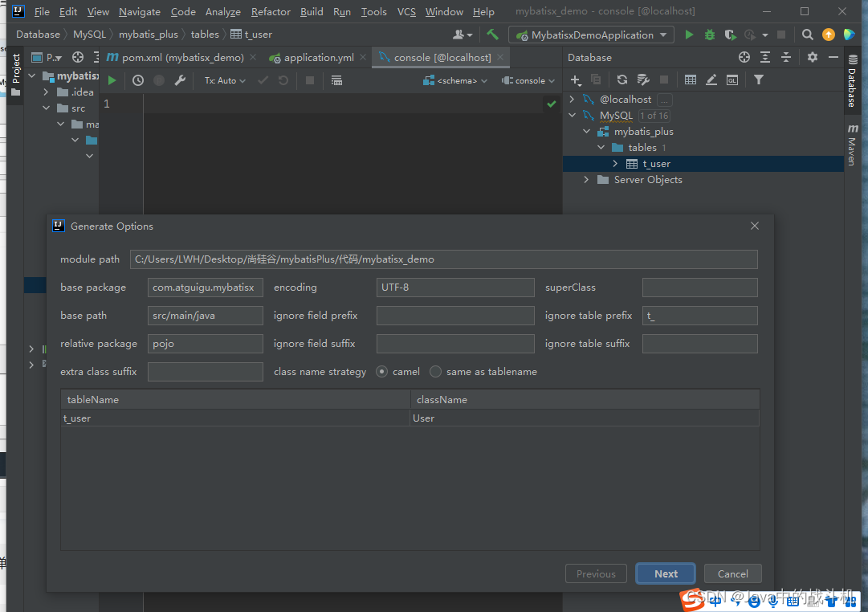868x612 pixels.
Task: Click the encoding UTF-8 field
Action: click(x=455, y=288)
